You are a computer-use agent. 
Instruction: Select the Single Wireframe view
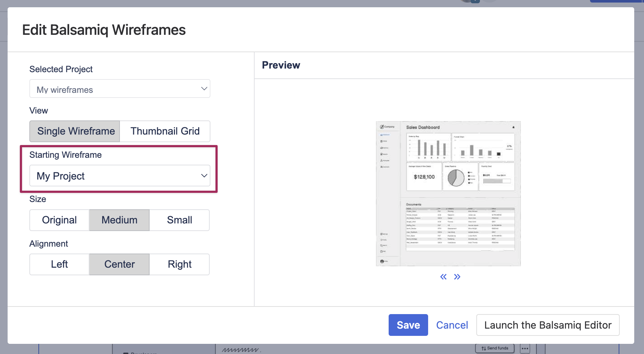pos(75,131)
